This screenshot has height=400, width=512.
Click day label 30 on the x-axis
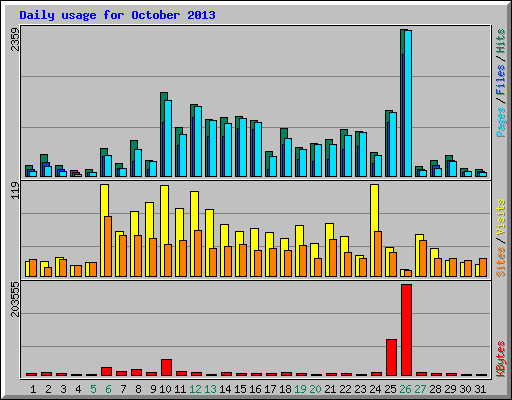coord(465,389)
